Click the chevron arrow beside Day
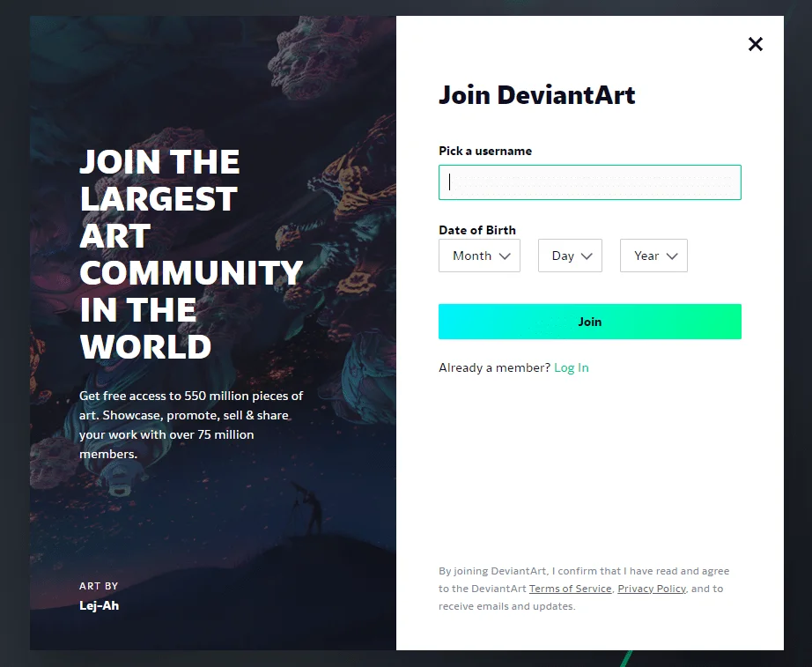Viewport: 812px width, 667px height. (x=587, y=256)
